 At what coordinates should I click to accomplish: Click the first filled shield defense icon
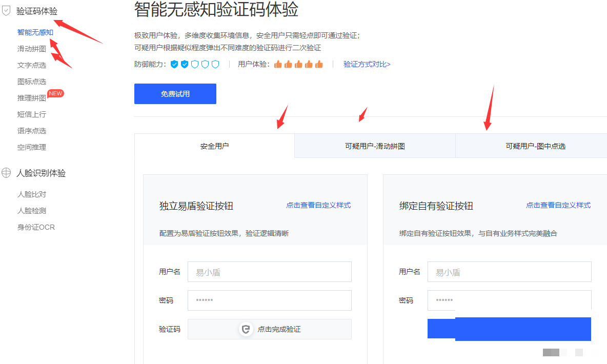tap(174, 64)
